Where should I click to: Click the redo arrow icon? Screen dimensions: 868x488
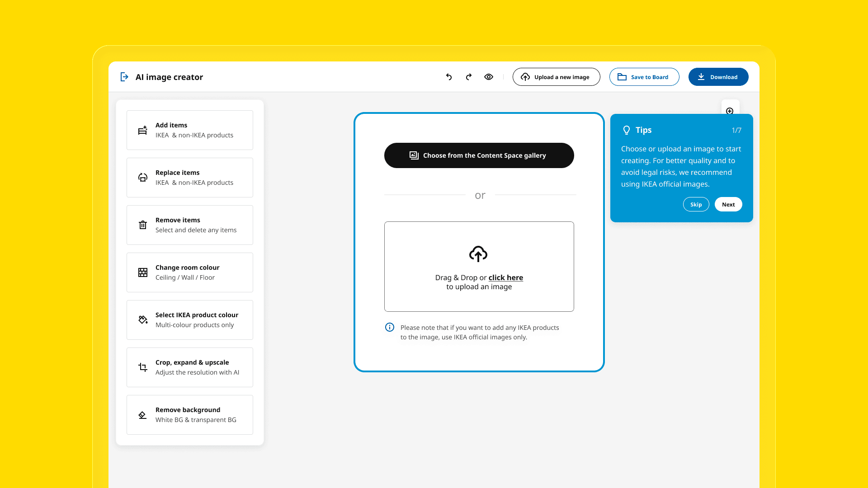coord(469,77)
